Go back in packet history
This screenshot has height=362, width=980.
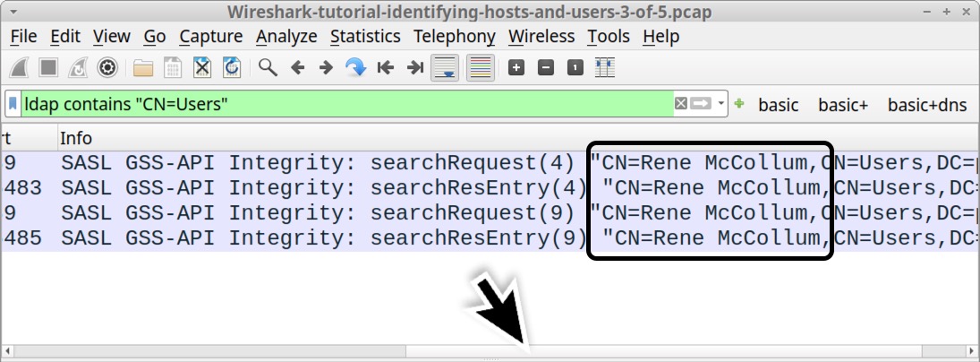(x=297, y=67)
